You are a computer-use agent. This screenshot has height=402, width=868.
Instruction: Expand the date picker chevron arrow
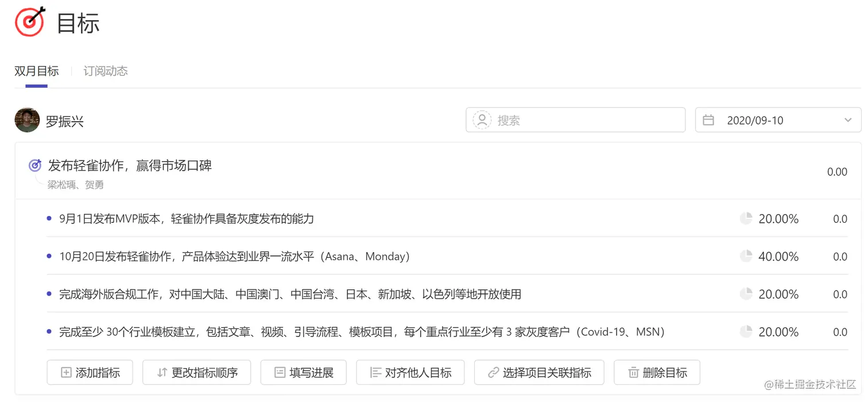point(848,120)
